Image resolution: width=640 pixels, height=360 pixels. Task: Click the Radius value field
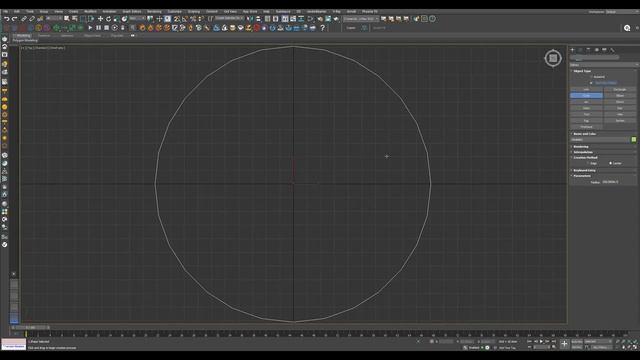click(x=611, y=182)
